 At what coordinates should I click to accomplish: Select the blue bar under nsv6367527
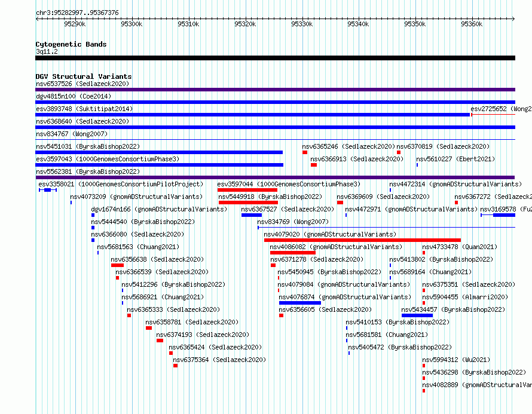252,215
